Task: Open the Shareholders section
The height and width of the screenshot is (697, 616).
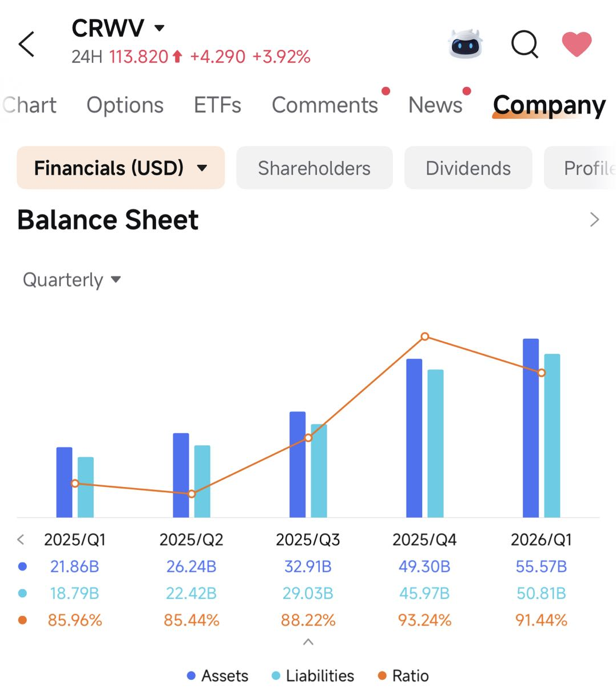Action: [x=314, y=168]
